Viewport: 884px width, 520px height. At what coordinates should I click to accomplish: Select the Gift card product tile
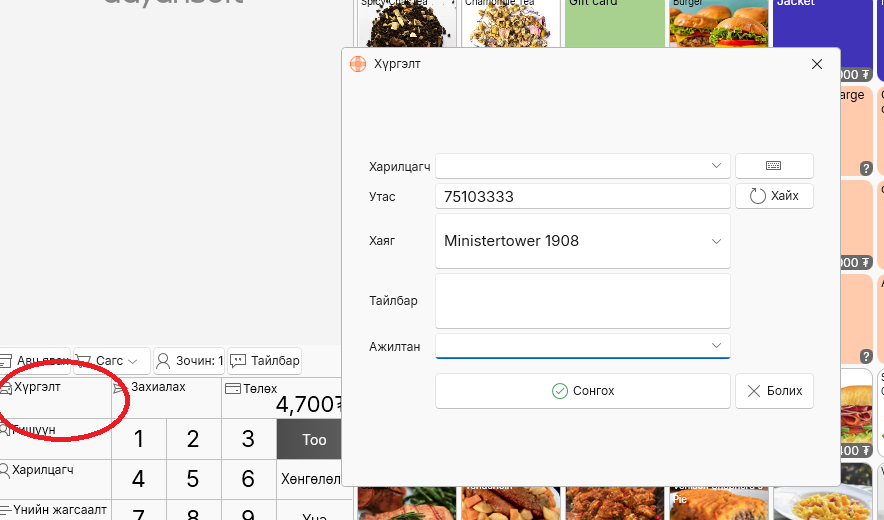coord(615,23)
